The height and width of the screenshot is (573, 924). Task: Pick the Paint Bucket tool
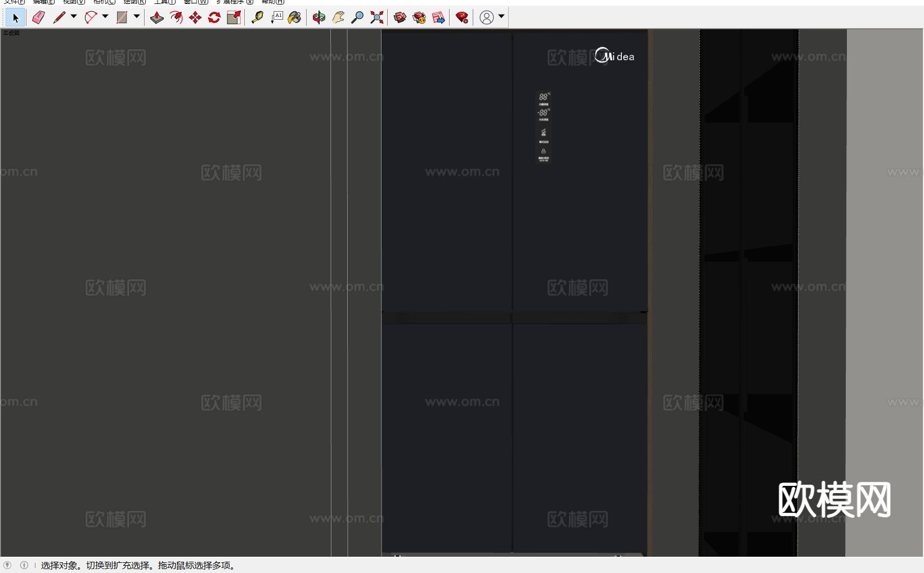(x=295, y=18)
